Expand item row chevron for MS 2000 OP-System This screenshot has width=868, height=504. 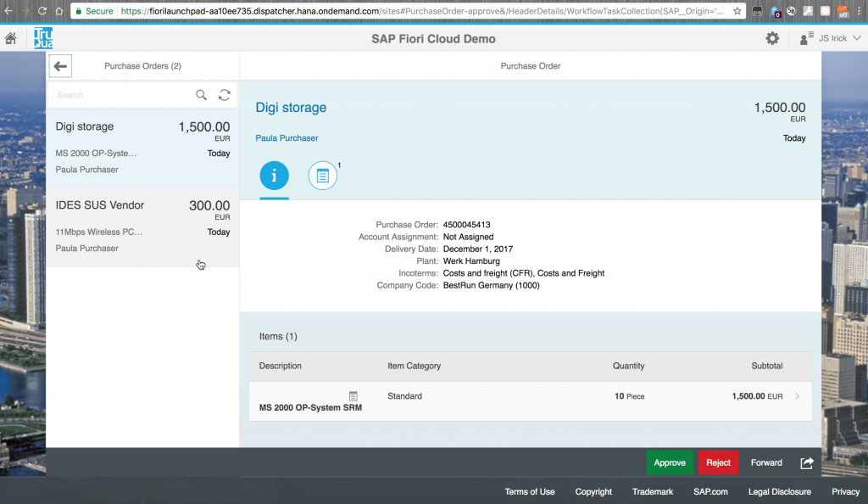pos(797,396)
